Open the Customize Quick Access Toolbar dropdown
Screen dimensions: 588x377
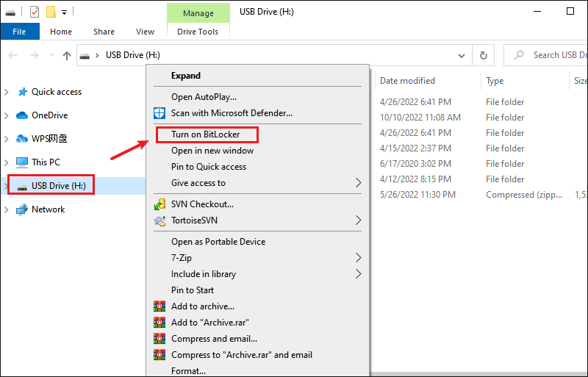click(x=64, y=12)
